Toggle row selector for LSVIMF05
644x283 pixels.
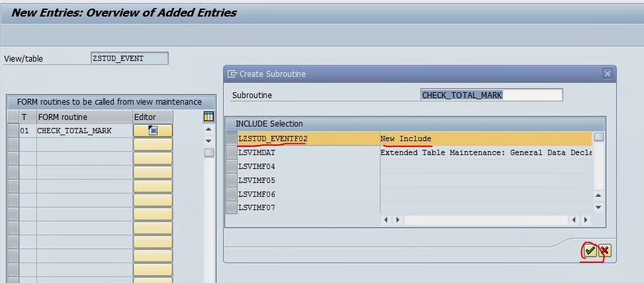pyautogui.click(x=232, y=180)
